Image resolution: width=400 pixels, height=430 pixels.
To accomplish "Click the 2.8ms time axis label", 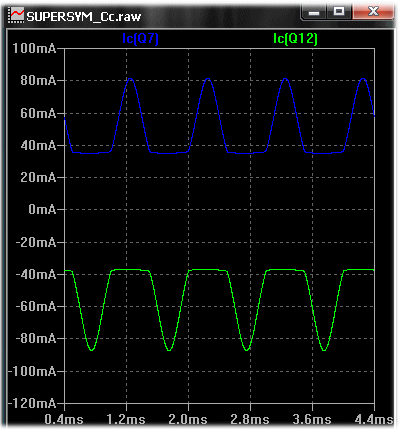I will (x=250, y=419).
